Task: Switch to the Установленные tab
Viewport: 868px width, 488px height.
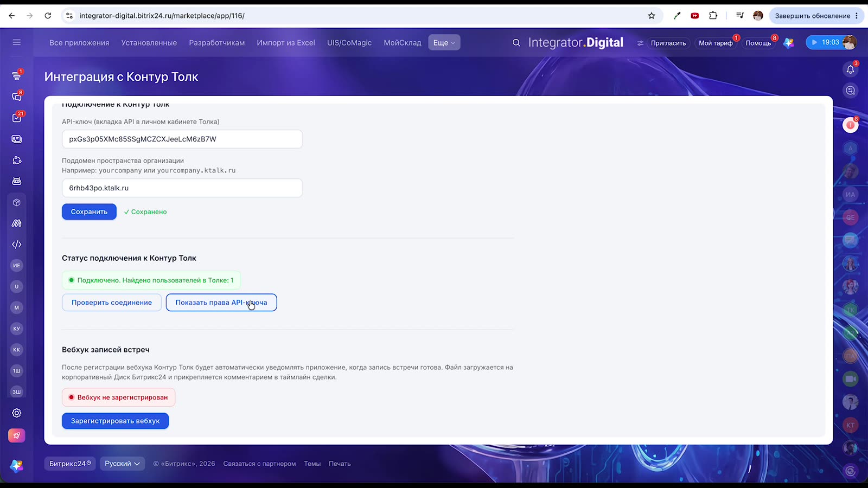Action: point(149,43)
